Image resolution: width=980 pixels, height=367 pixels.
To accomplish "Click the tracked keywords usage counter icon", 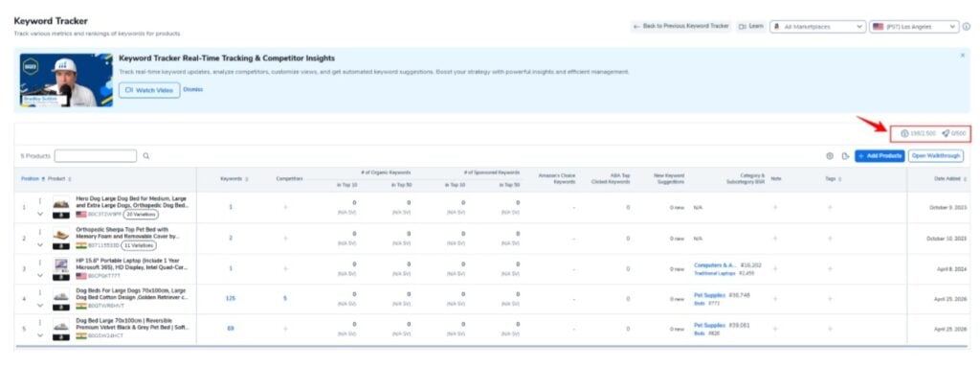I will coord(904,133).
